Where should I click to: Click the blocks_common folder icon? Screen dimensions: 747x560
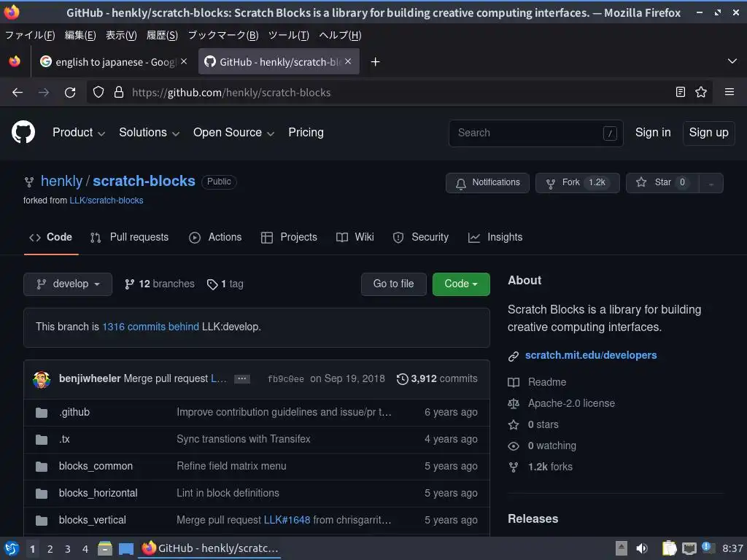point(42,467)
